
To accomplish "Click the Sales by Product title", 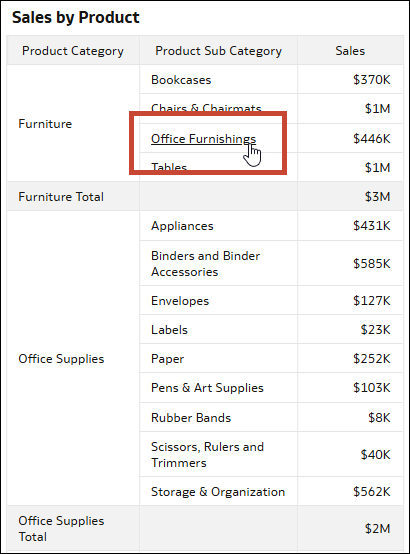I will coord(76,17).
